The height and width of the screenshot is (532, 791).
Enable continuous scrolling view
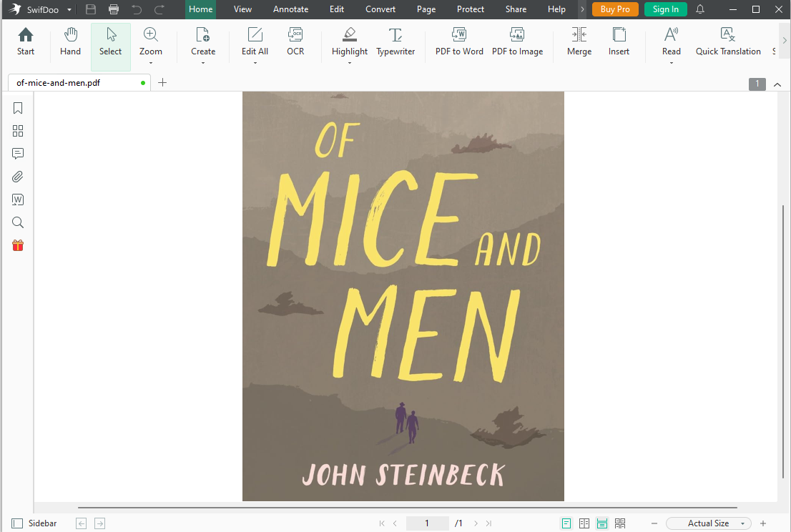(601, 523)
